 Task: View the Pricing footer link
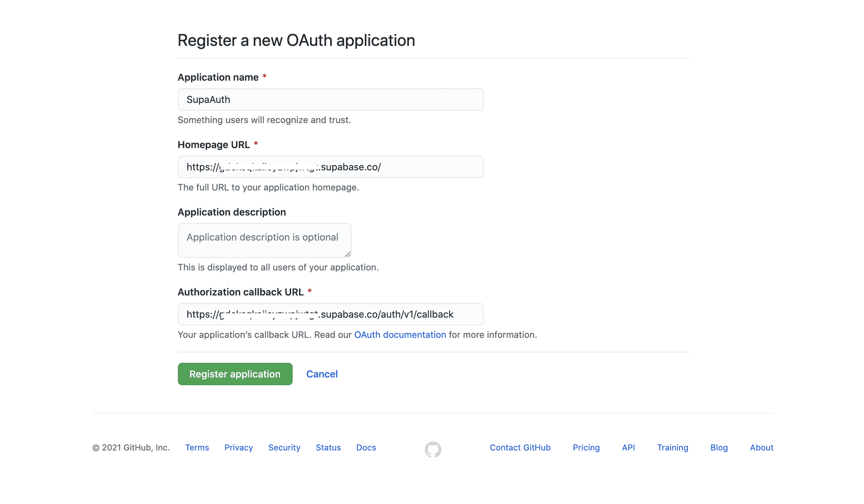(586, 448)
